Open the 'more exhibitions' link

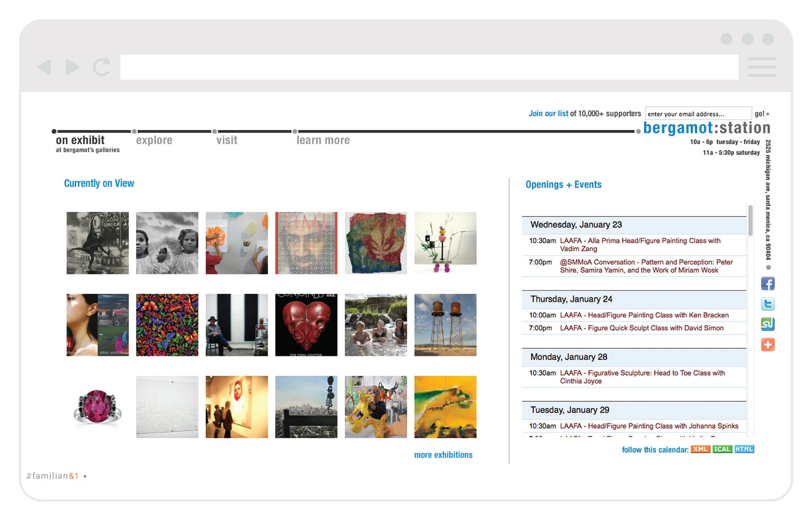(x=443, y=455)
